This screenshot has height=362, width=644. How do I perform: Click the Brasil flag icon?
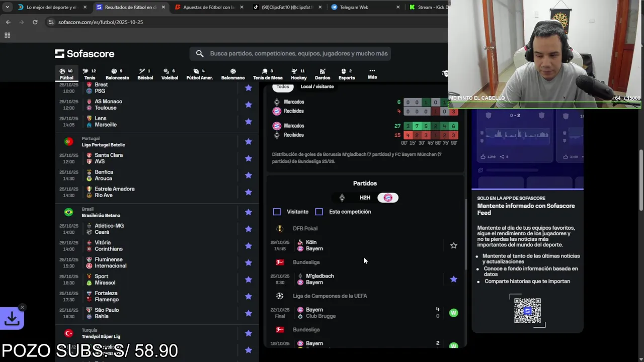68,212
